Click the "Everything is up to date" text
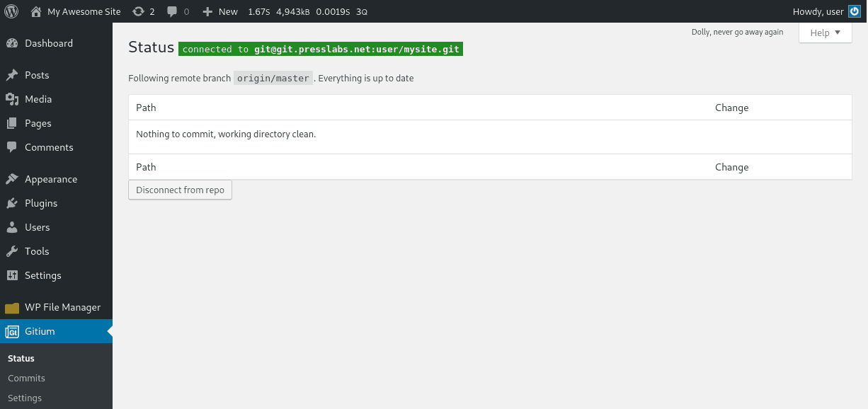Image resolution: width=868 pixels, height=409 pixels. coord(365,79)
